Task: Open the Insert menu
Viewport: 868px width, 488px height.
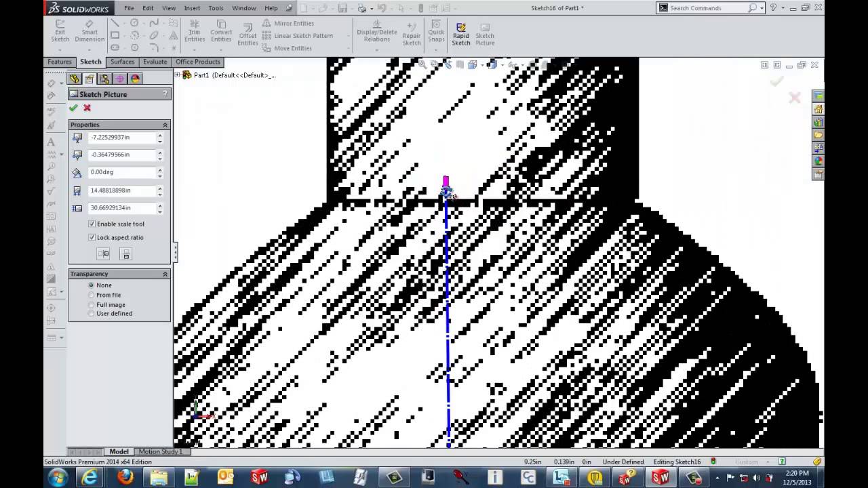Action: coord(192,8)
